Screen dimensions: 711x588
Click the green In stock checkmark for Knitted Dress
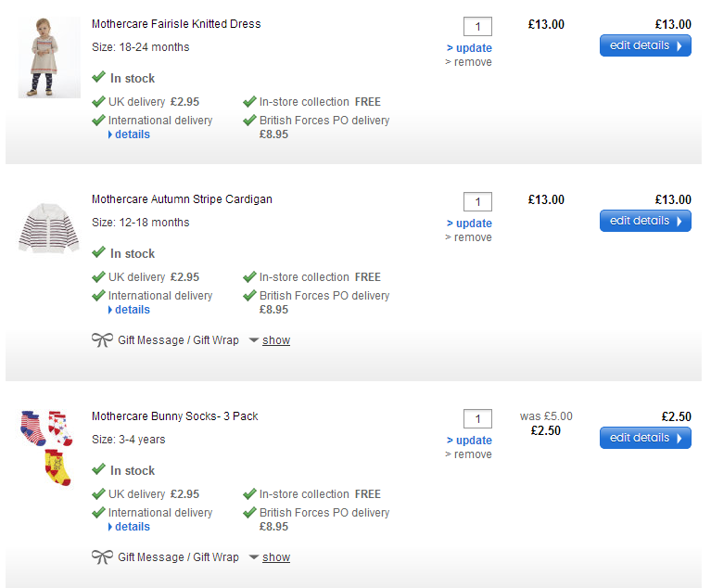tap(98, 78)
